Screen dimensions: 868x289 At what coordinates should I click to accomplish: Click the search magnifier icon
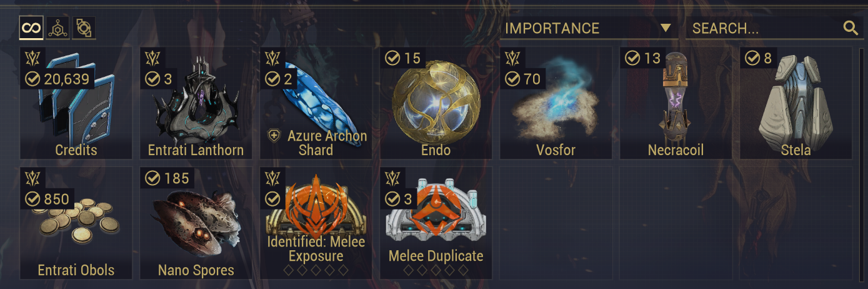(x=850, y=28)
